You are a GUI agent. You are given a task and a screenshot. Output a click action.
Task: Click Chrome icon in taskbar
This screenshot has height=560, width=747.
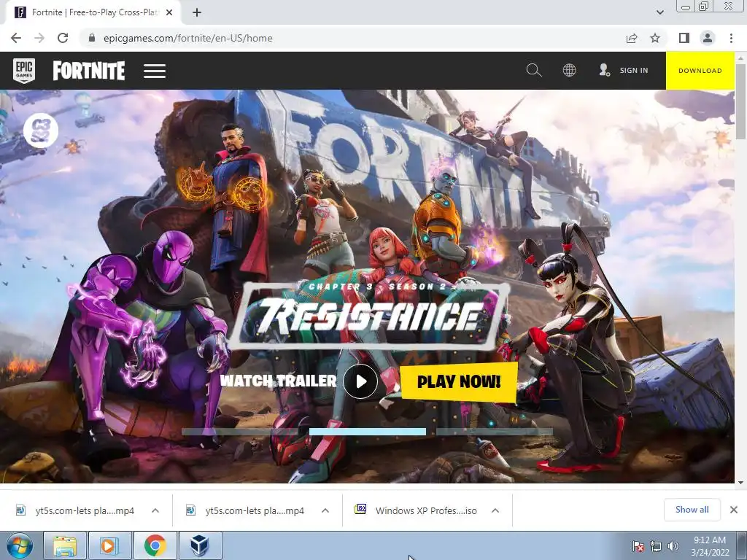155,545
